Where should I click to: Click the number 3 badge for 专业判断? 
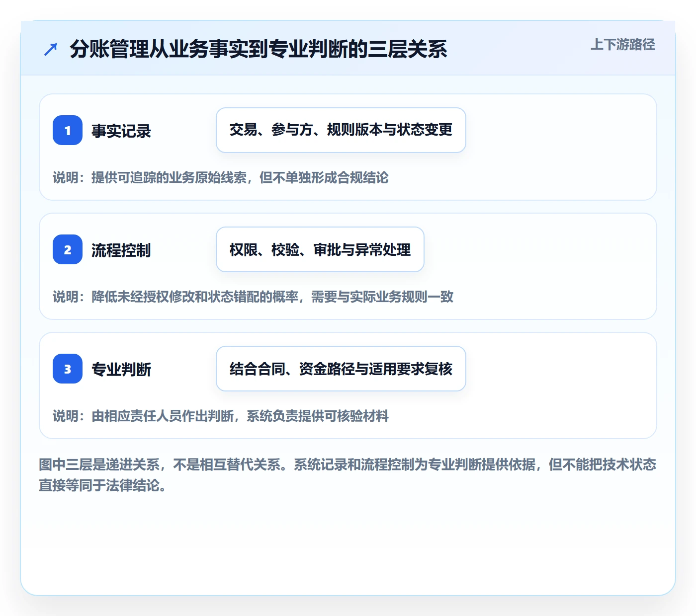click(68, 369)
